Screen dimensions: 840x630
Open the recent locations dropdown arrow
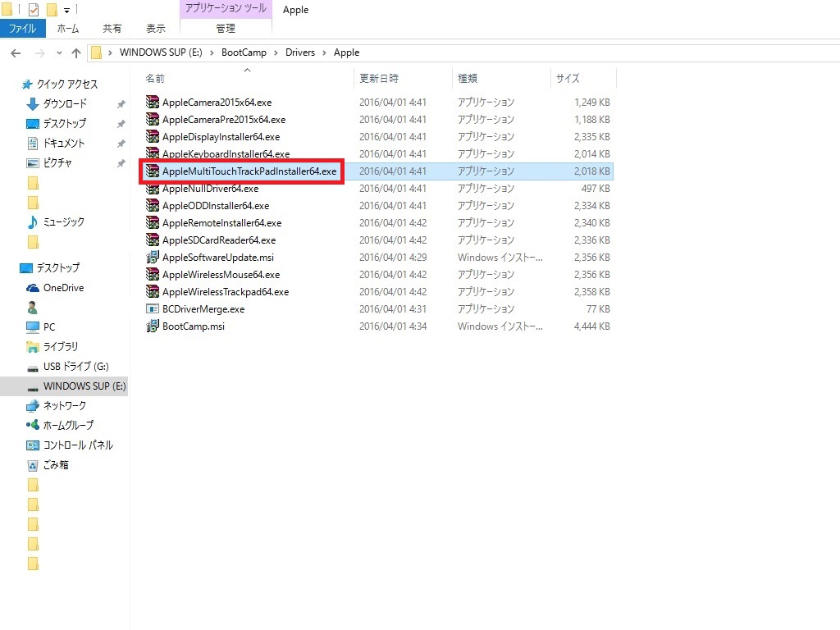pos(59,53)
